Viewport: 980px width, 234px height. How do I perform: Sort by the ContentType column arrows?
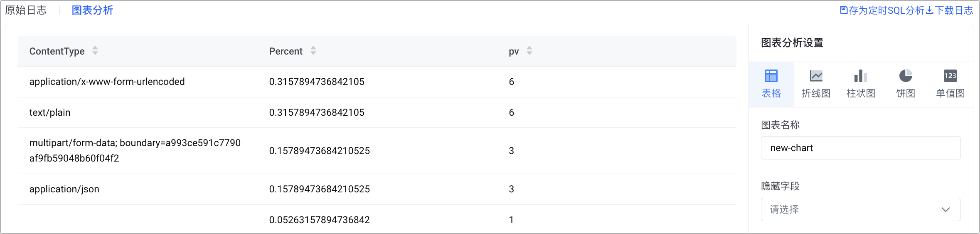[95, 51]
